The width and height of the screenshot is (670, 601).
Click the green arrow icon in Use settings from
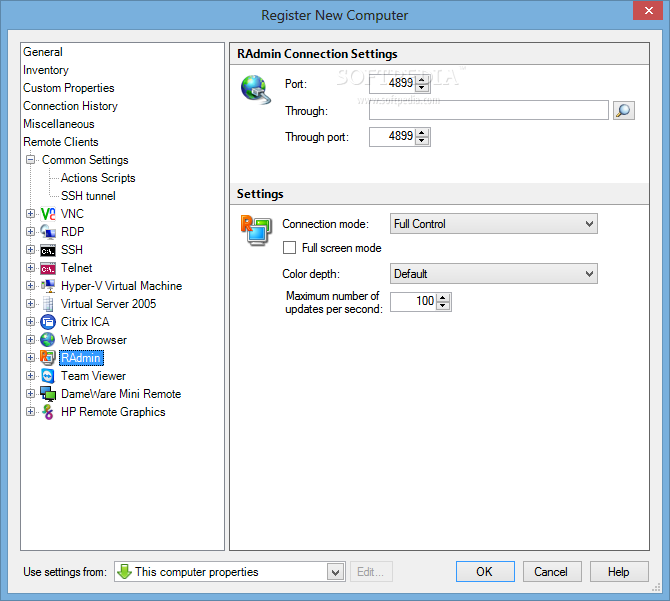tap(124, 572)
